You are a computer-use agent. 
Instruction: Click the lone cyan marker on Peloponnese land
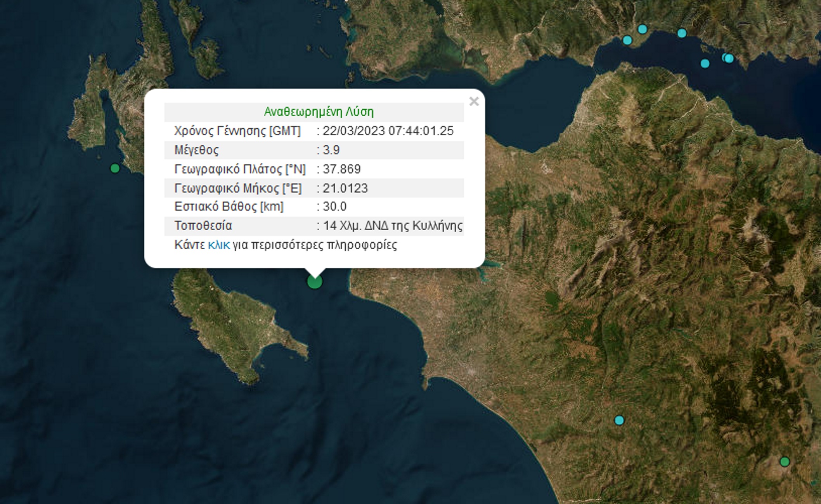[x=619, y=420]
